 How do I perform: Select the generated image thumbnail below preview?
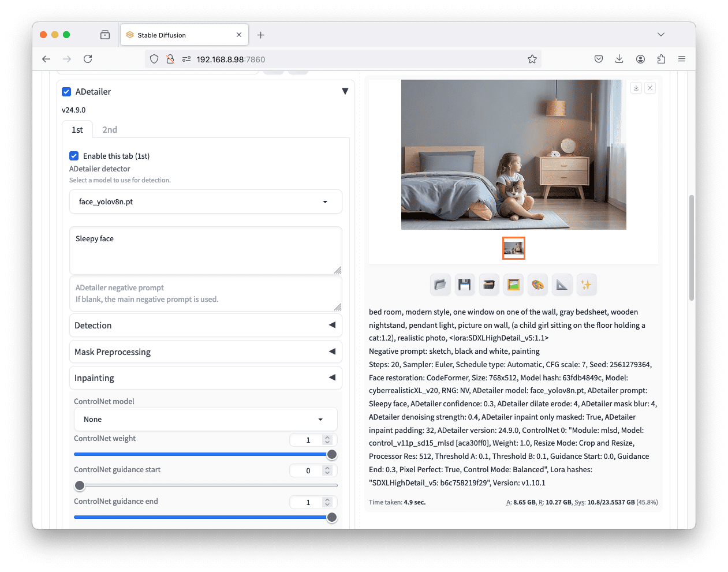click(514, 248)
